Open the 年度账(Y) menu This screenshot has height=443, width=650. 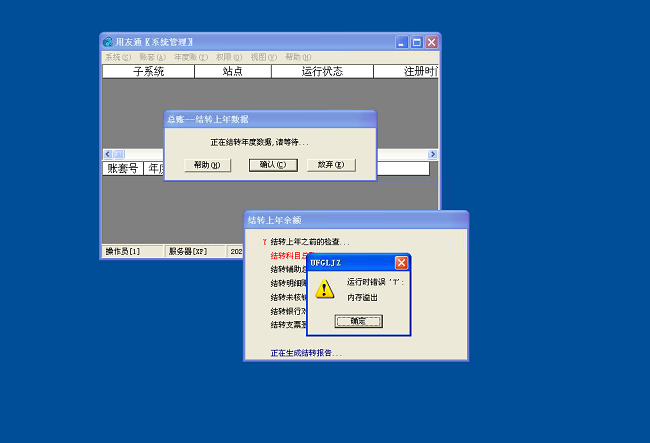pyautogui.click(x=191, y=57)
